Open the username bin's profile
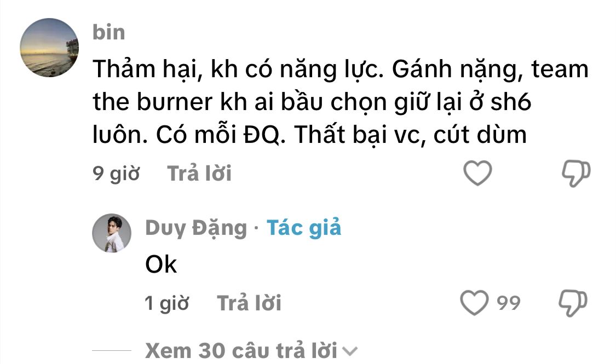 (109, 32)
